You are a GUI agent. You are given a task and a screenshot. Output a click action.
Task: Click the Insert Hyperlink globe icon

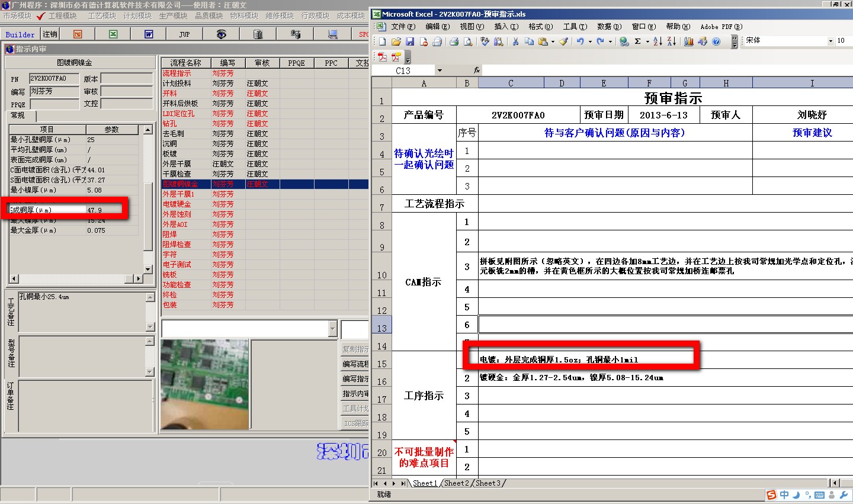pos(624,41)
